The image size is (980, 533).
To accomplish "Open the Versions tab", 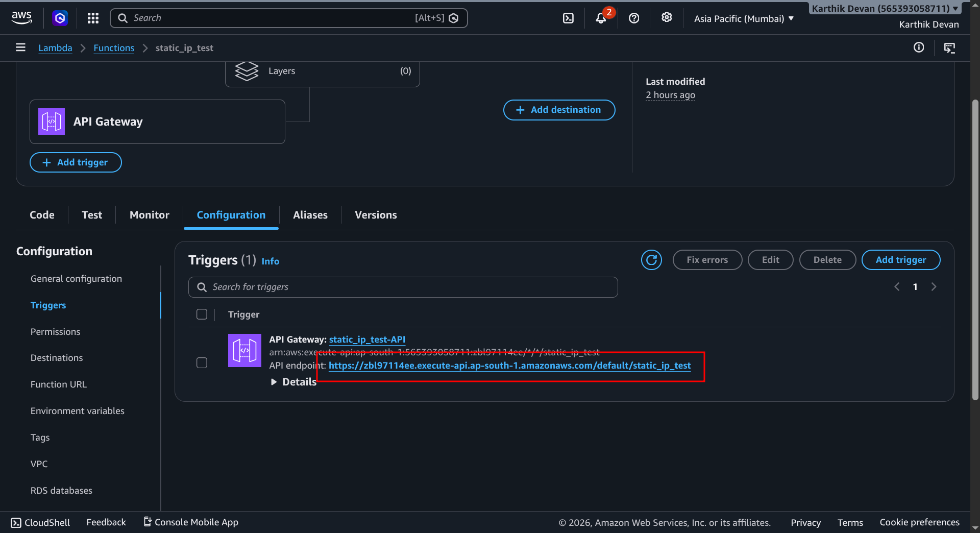I will 376,215.
